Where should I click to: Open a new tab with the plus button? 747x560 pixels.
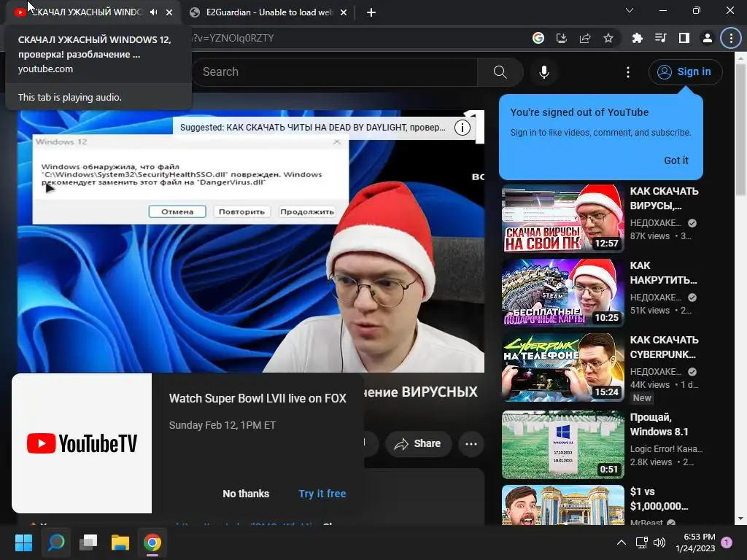pyautogui.click(x=371, y=13)
